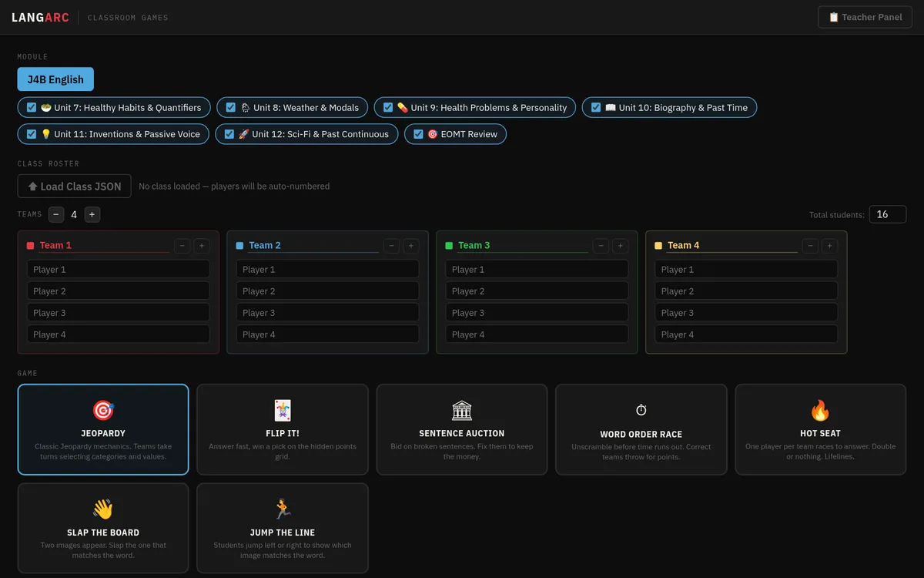Pick the Jump the Line game title
This screenshot has height=578, width=924.
tap(283, 533)
